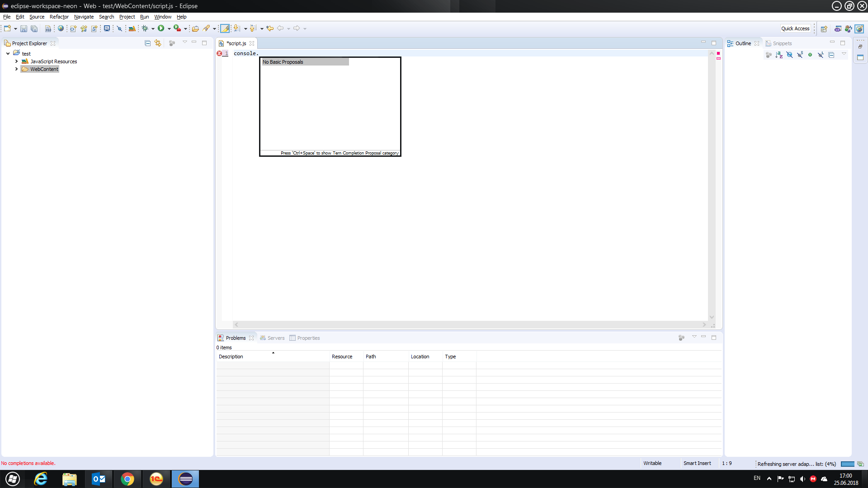Click the Description column header
Image resolution: width=868 pixels, height=488 pixels.
231,357
